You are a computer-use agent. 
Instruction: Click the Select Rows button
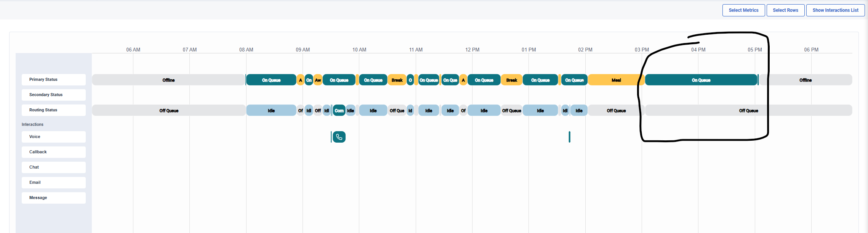785,10
